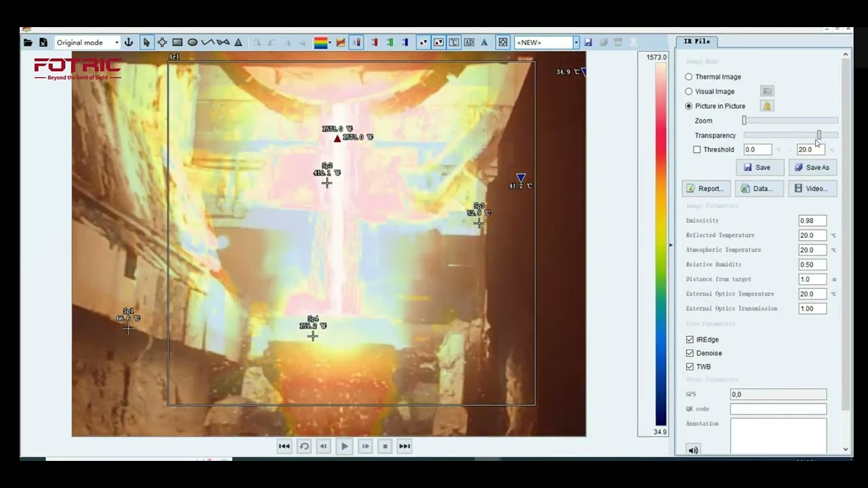The image size is (868, 488).
Task: Click the blue floppy disk save icon
Action: (x=588, y=43)
